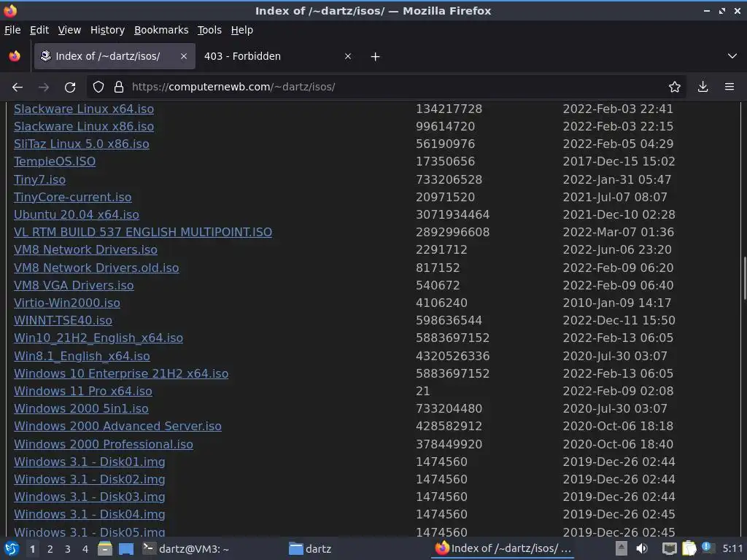Open the Edit menu
Screen dimensions: 747x560
(x=39, y=30)
